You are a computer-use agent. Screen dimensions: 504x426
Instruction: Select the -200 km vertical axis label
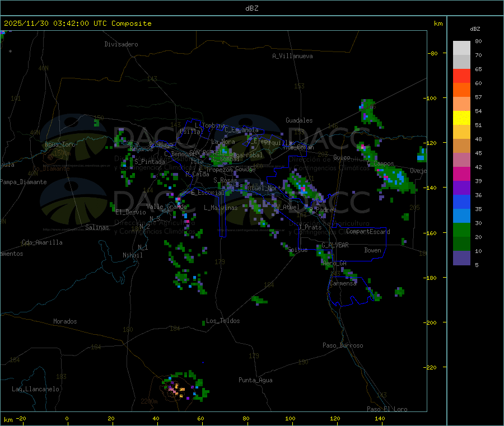[430, 322]
